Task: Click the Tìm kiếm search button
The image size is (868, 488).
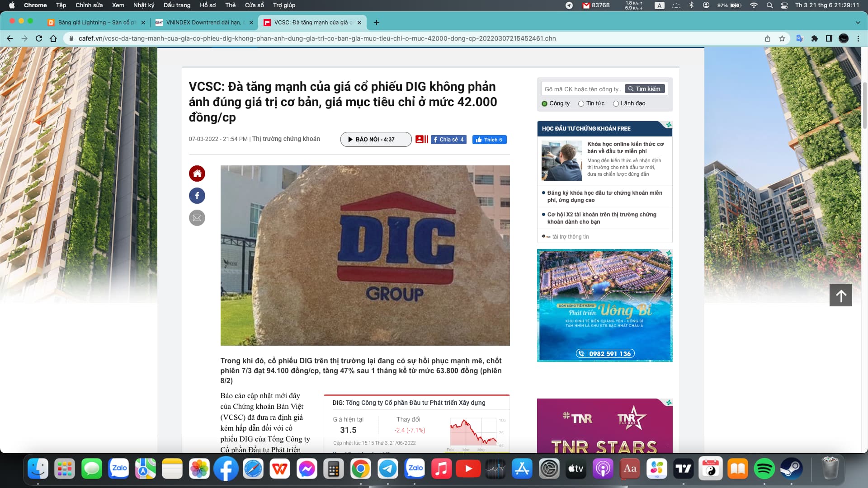Action: click(645, 89)
